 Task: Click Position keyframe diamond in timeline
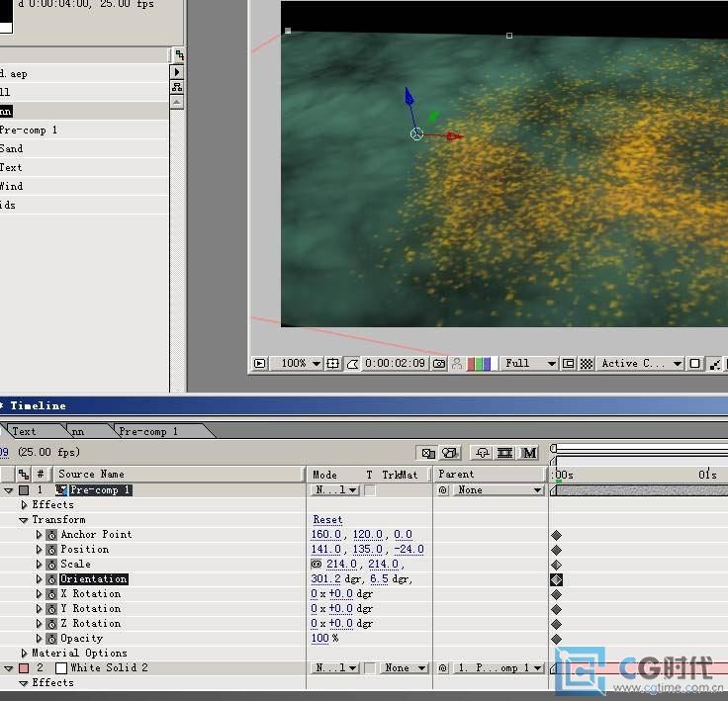click(x=556, y=550)
